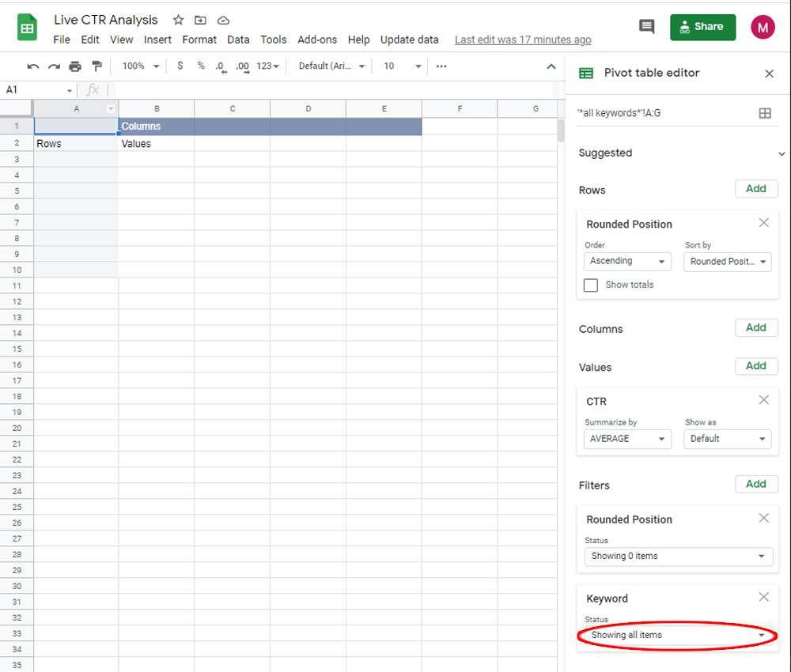Click the cell name box showing A1
This screenshot has width=791, height=672.
(36, 90)
